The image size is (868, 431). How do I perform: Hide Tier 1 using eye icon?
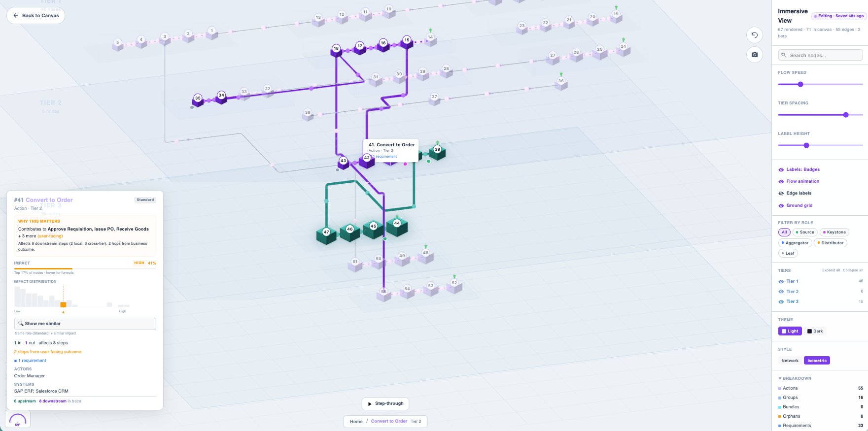(x=781, y=281)
